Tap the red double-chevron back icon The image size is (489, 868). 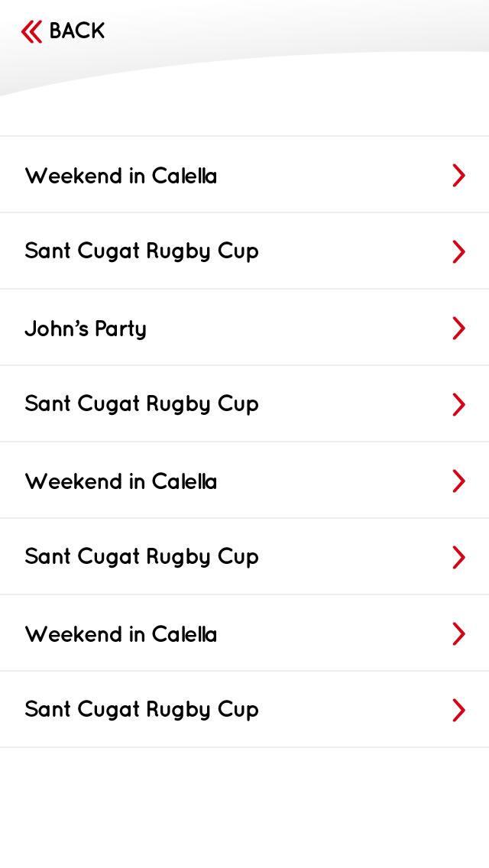pos(31,31)
